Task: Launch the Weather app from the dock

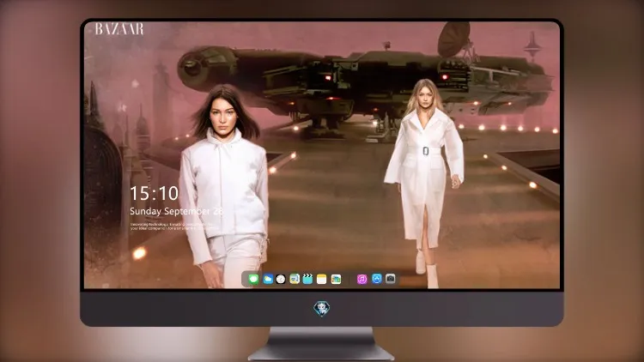Action: 268,279
